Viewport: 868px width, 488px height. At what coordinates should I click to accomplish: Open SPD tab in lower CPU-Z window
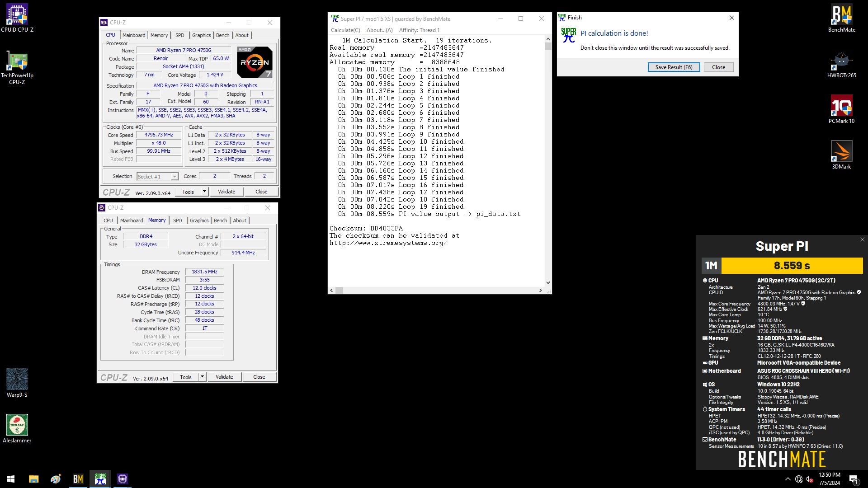coord(178,221)
